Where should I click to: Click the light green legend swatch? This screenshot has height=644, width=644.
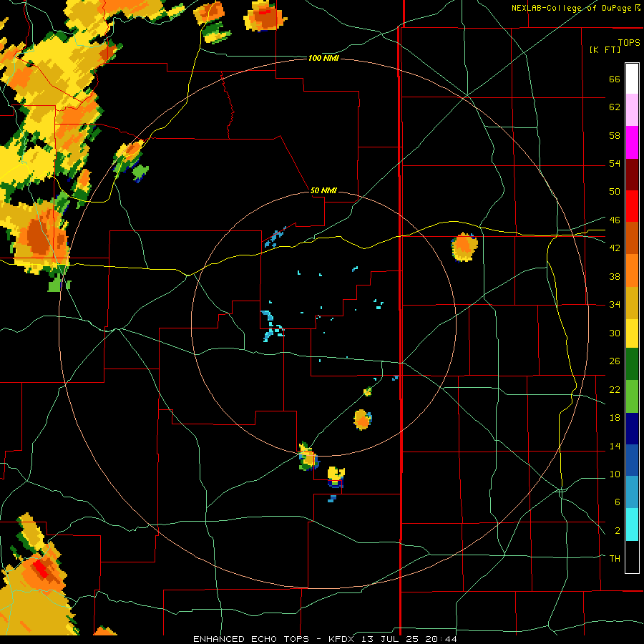pyautogui.click(x=632, y=396)
